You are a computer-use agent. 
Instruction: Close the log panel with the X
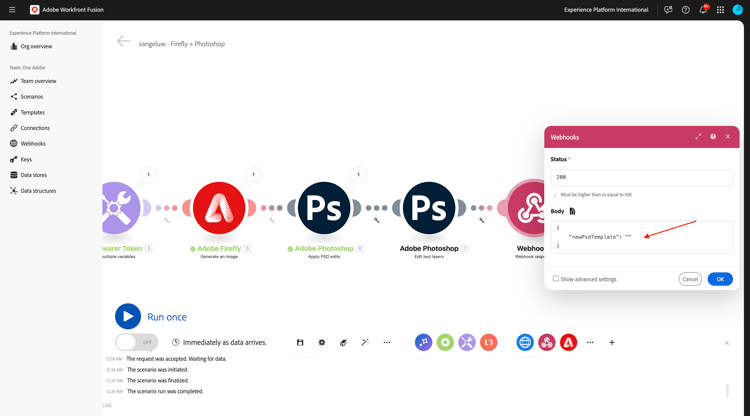727,343
